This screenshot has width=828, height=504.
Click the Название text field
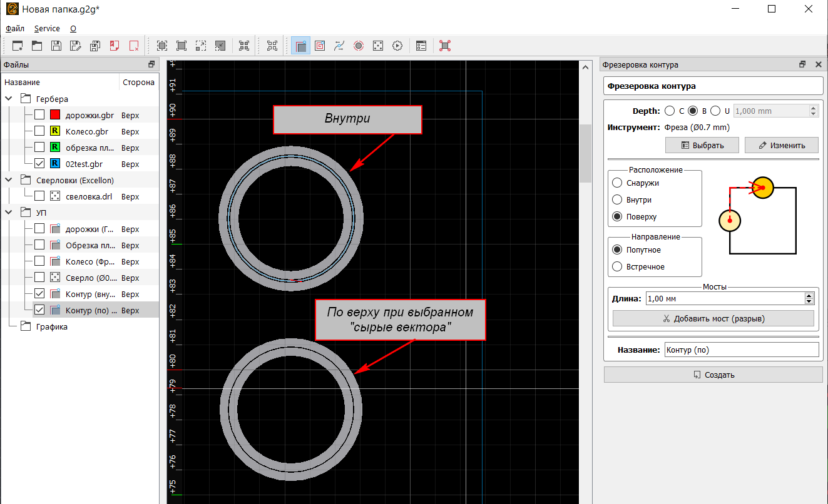(741, 350)
